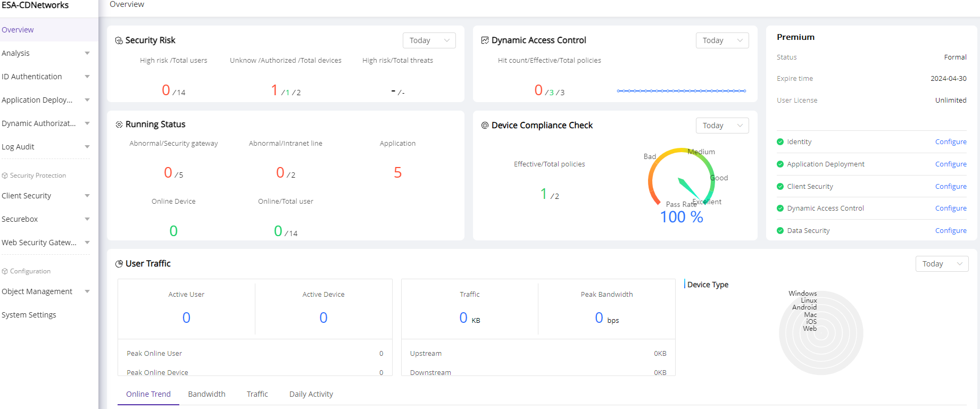980x409 pixels.
Task: Expand the Dynamic Authorization menu arrow
Action: [87, 123]
